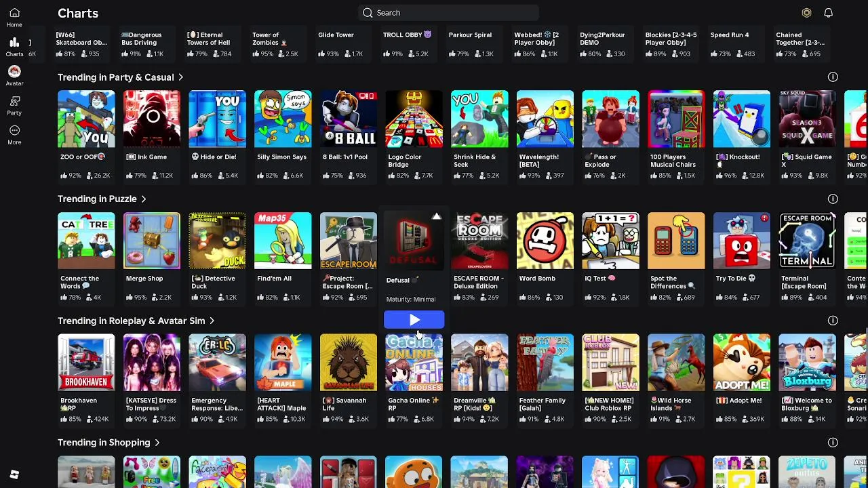
Task: Open Shrink Hide & Seek thumbnail
Action: point(479,119)
